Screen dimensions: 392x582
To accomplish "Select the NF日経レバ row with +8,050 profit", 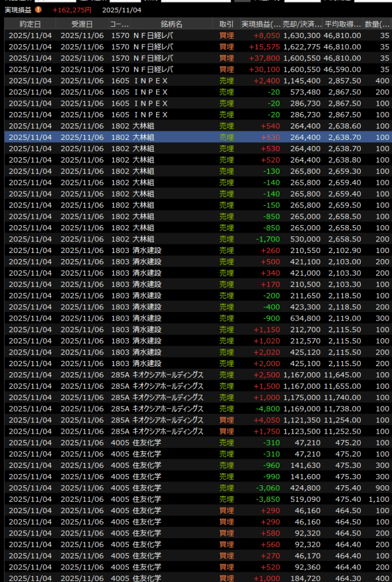I will [x=170, y=35].
